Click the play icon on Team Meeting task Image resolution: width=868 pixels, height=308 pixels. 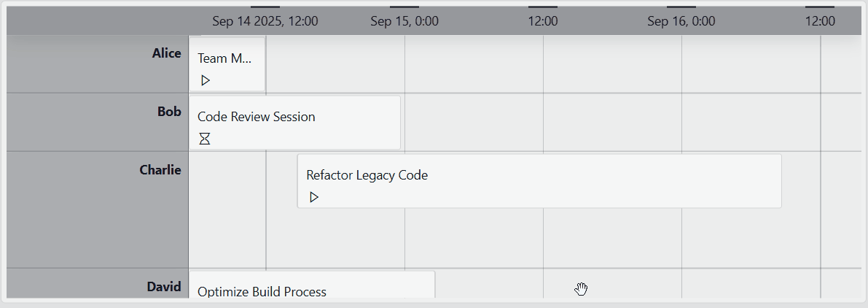206,81
